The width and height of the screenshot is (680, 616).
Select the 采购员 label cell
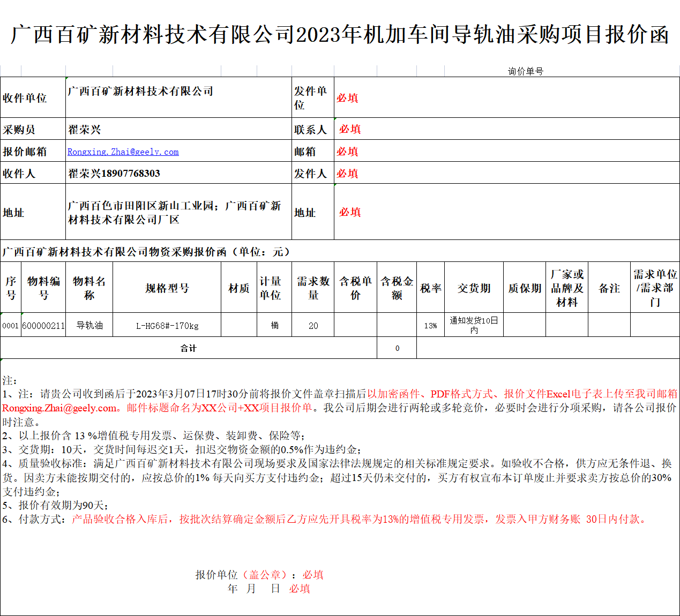[33, 129]
